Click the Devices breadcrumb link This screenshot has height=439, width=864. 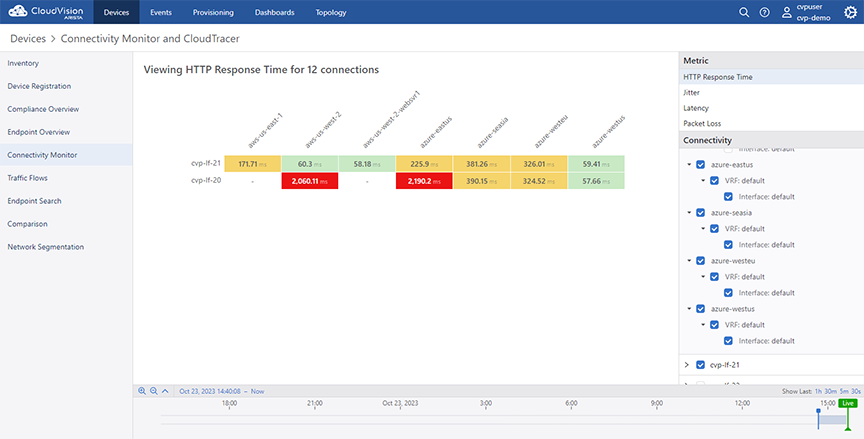[28, 39]
